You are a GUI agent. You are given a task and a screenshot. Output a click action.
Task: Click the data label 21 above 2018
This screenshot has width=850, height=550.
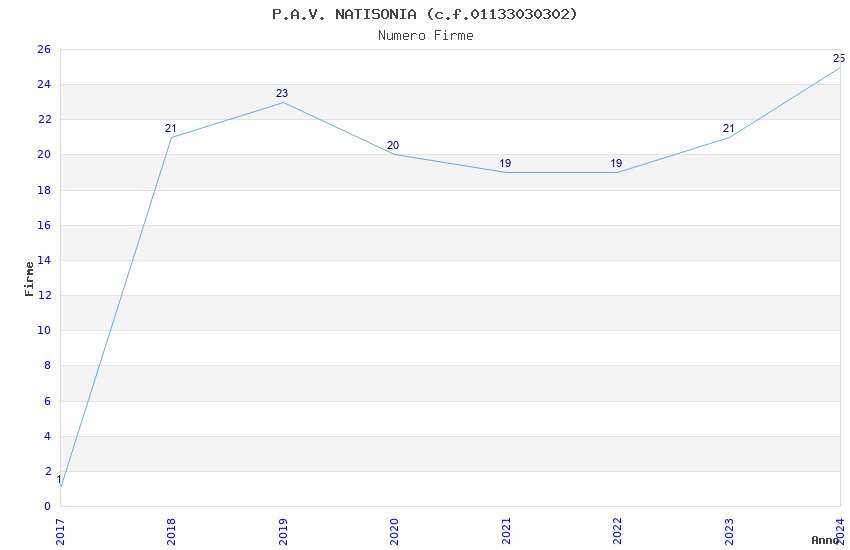[x=171, y=128]
